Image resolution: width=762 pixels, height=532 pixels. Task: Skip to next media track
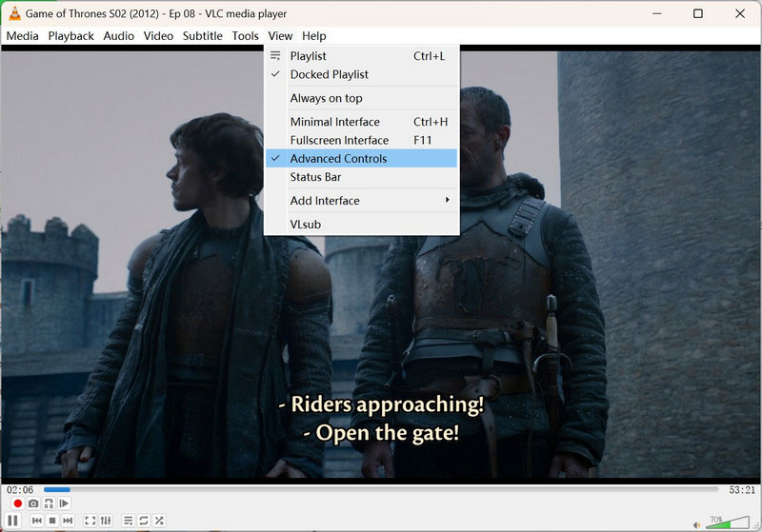click(68, 521)
